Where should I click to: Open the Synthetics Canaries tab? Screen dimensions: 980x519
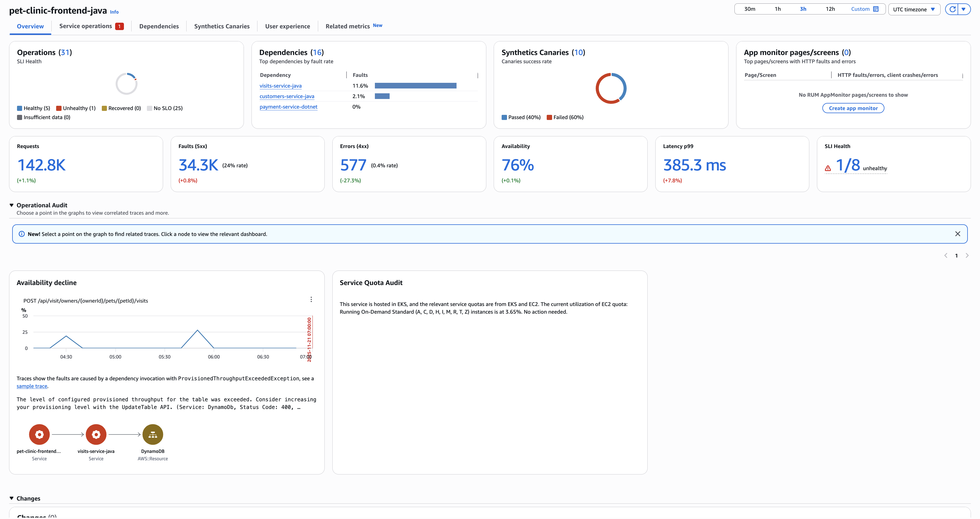coord(222,26)
